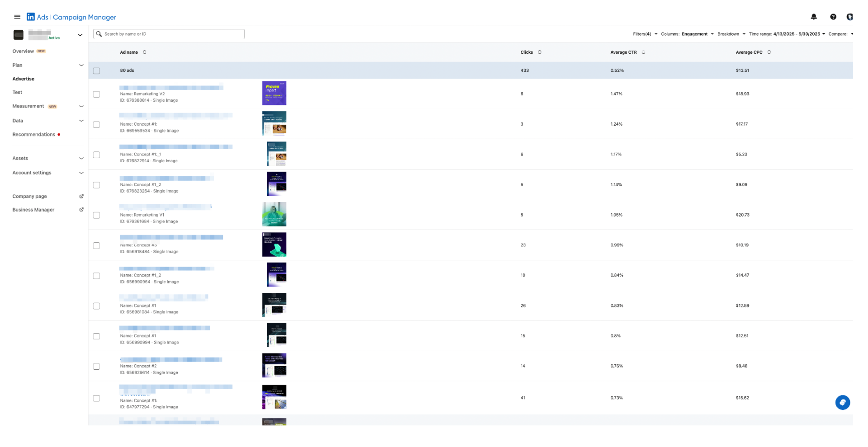
Task: Check the Concept #3 ad row
Action: (x=96, y=245)
